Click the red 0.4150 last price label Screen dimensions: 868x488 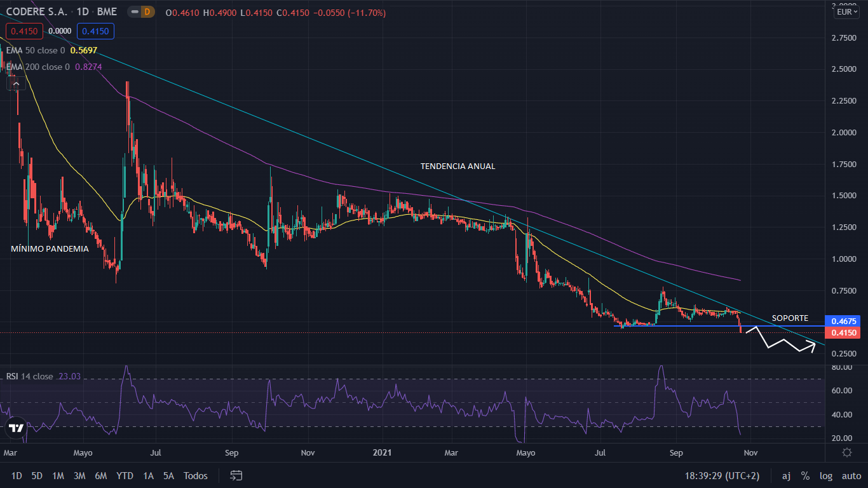click(x=842, y=333)
